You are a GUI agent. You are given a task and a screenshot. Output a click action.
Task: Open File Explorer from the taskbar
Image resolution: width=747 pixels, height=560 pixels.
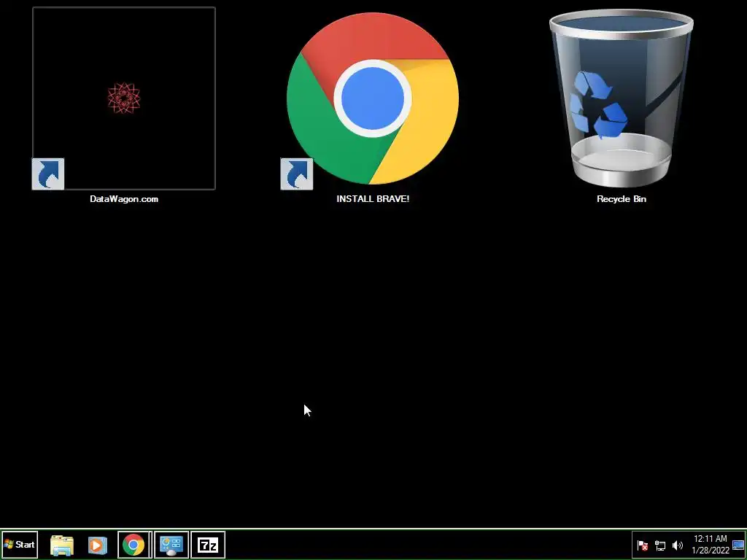point(62,545)
